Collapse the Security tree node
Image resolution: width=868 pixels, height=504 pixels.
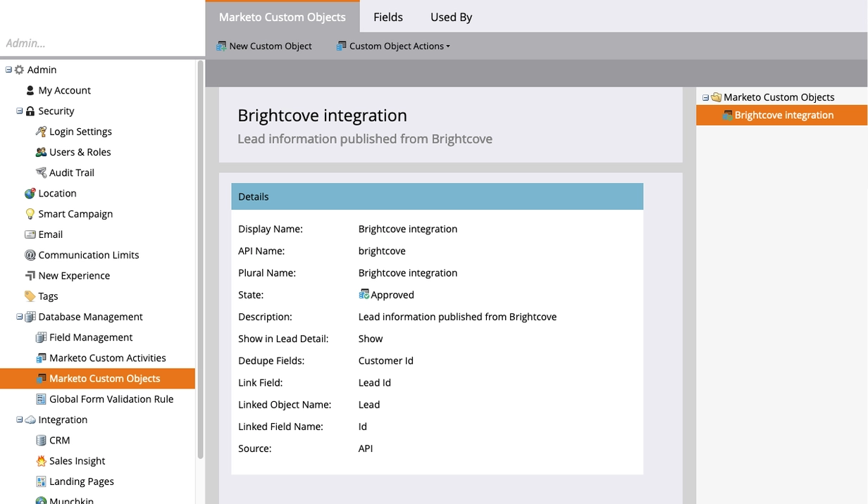20,111
